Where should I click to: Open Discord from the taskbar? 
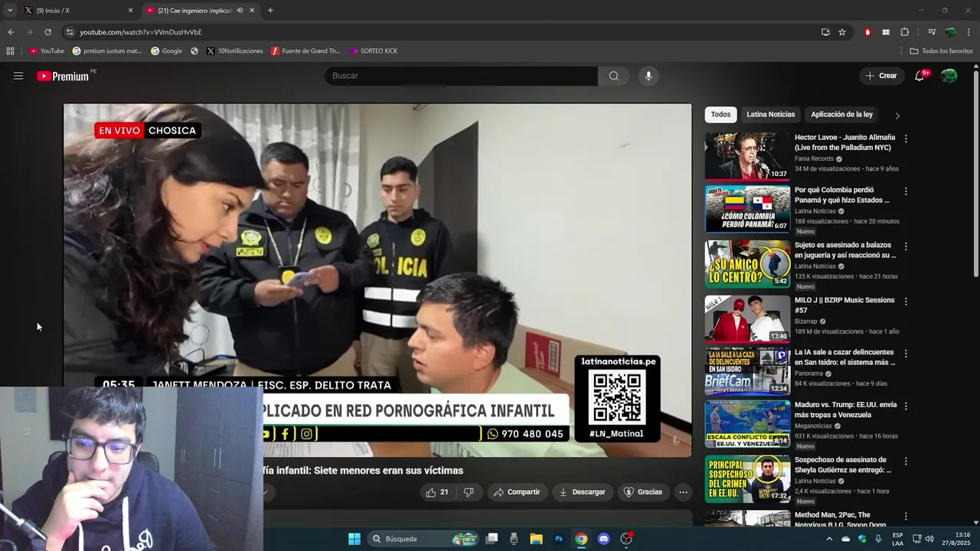tap(603, 539)
